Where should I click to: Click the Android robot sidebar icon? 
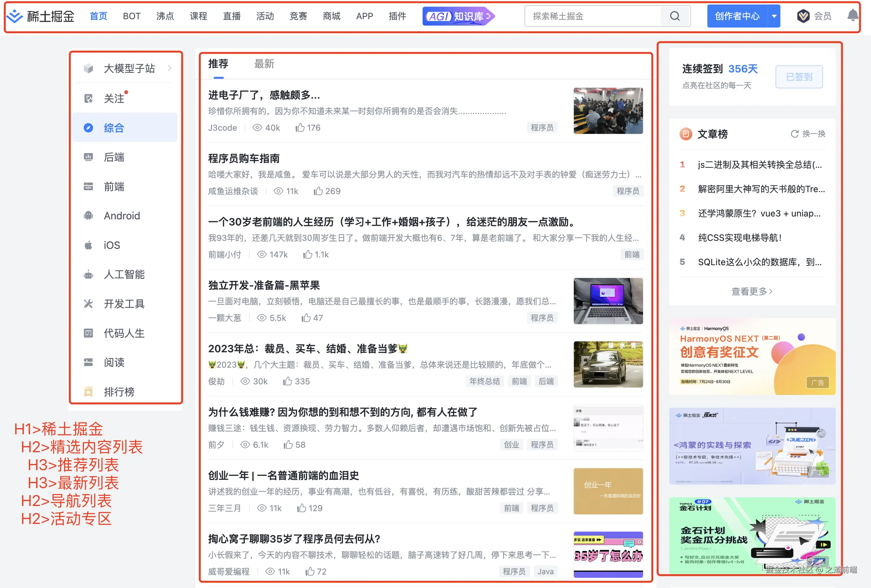coord(88,216)
